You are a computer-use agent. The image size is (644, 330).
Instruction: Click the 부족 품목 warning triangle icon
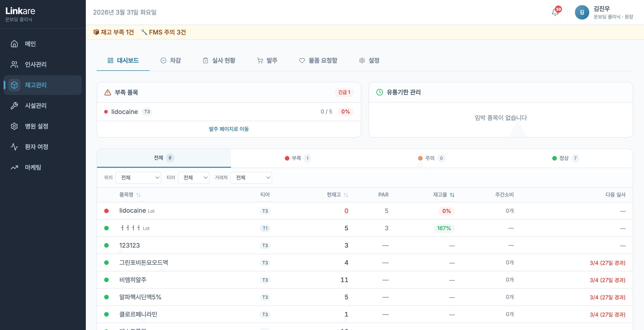108,92
